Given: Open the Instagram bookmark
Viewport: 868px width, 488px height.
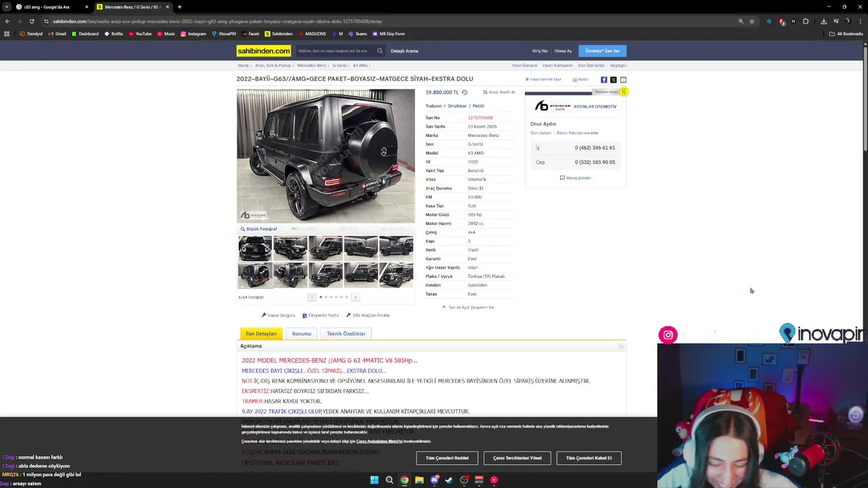Looking at the screenshot, I should (x=193, y=34).
